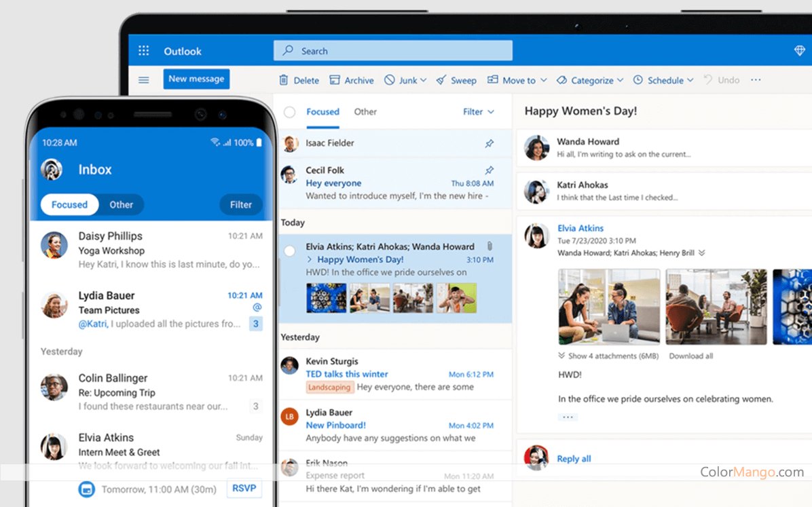Check the Happy Women's Day message circle
The height and width of the screenshot is (507, 812).
(290, 251)
